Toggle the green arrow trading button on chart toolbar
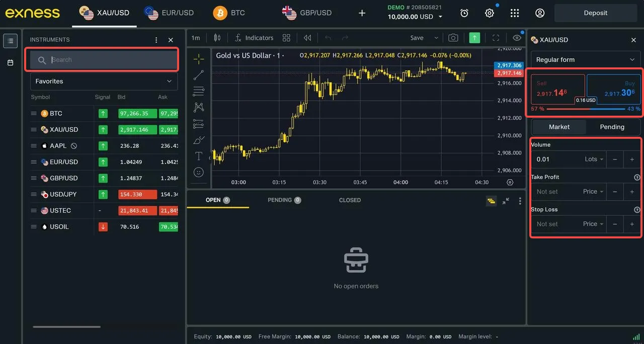644x344 pixels. coord(474,38)
